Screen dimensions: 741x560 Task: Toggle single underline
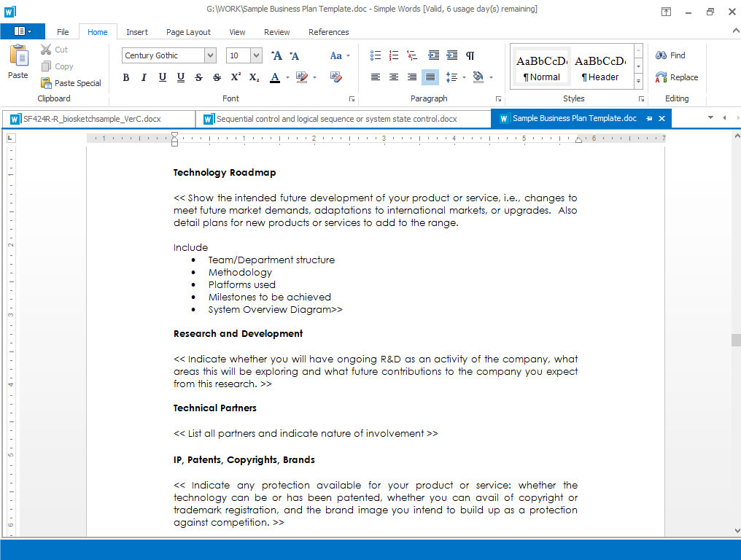162,77
